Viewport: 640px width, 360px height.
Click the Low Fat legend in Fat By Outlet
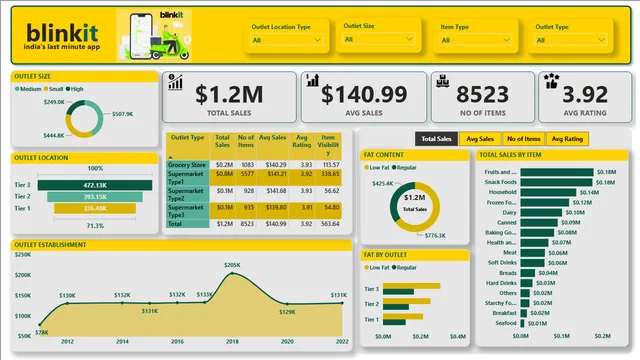click(x=377, y=267)
